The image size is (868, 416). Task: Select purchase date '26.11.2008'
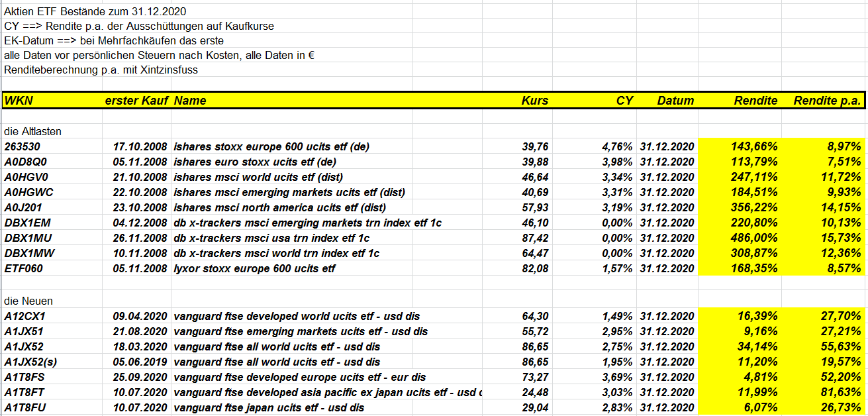point(140,238)
